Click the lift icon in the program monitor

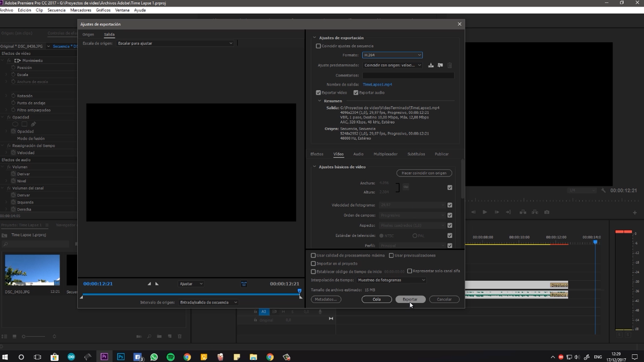(x=523, y=212)
